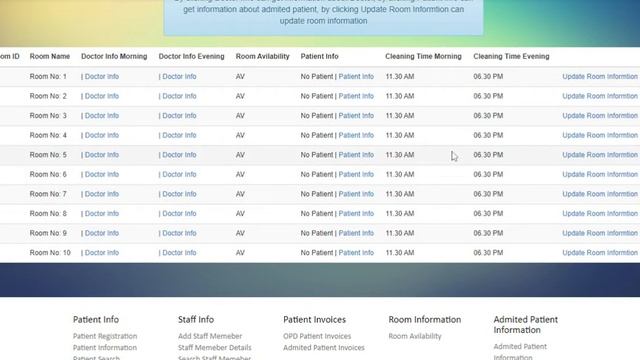
Task: Update Room Informtion for Room No: 10
Action: pos(600,253)
